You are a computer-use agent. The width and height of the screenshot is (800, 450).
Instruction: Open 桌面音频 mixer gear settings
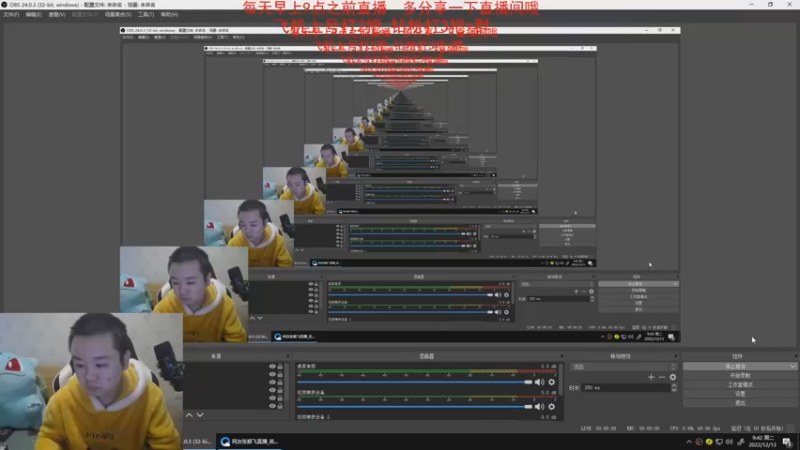click(x=552, y=382)
